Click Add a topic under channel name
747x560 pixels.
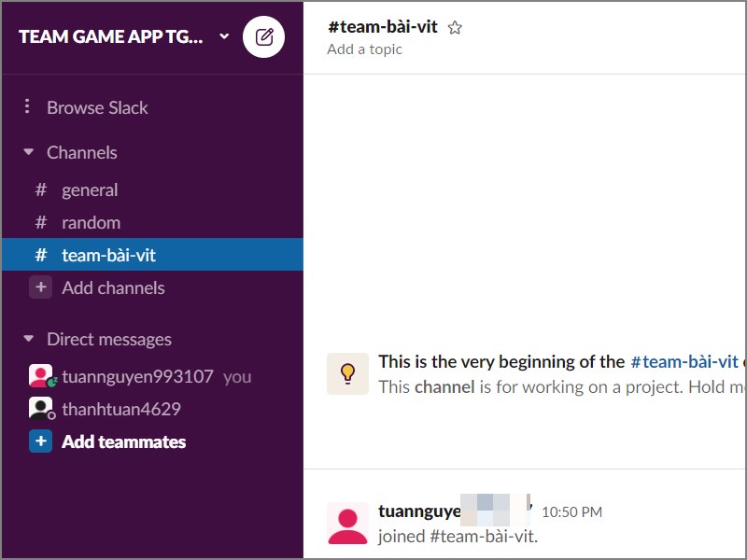coord(364,49)
